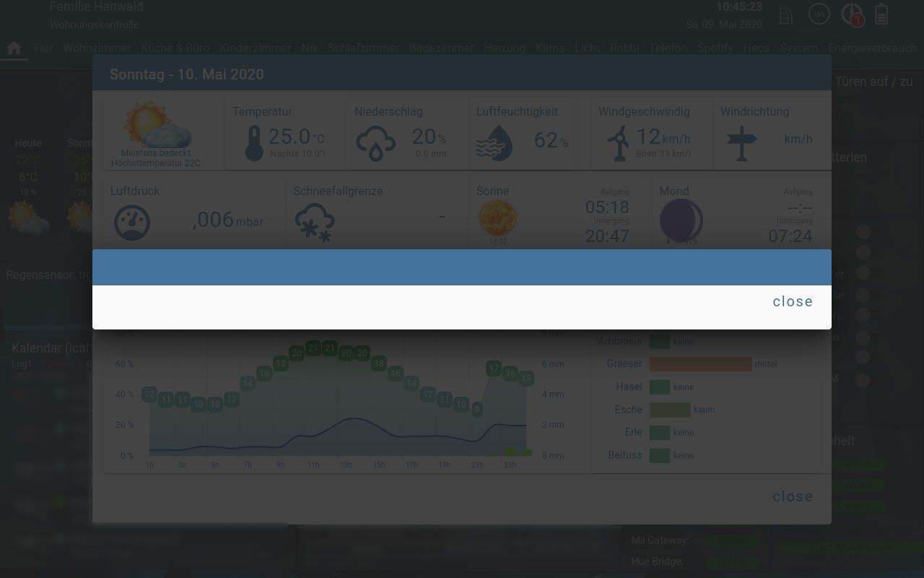Click the sunrise time 05:18
924x578 pixels.
[x=607, y=208]
